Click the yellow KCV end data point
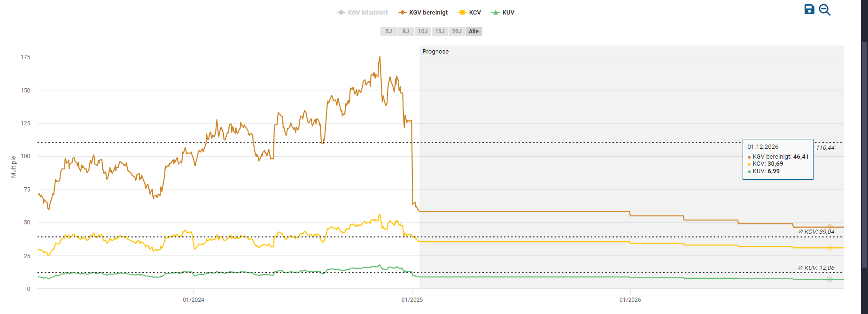Screen dimensions: 868x314 829,248
